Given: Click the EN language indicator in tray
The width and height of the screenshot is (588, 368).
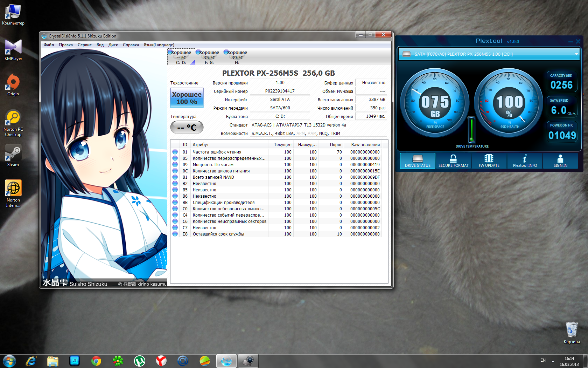Looking at the screenshot, I should (543, 360).
